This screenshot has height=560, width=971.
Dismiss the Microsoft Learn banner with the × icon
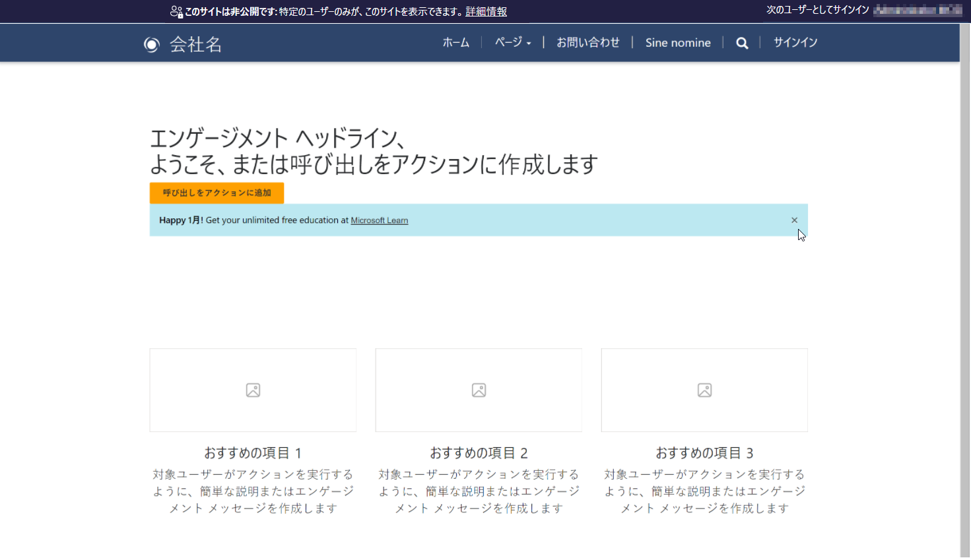coord(794,220)
